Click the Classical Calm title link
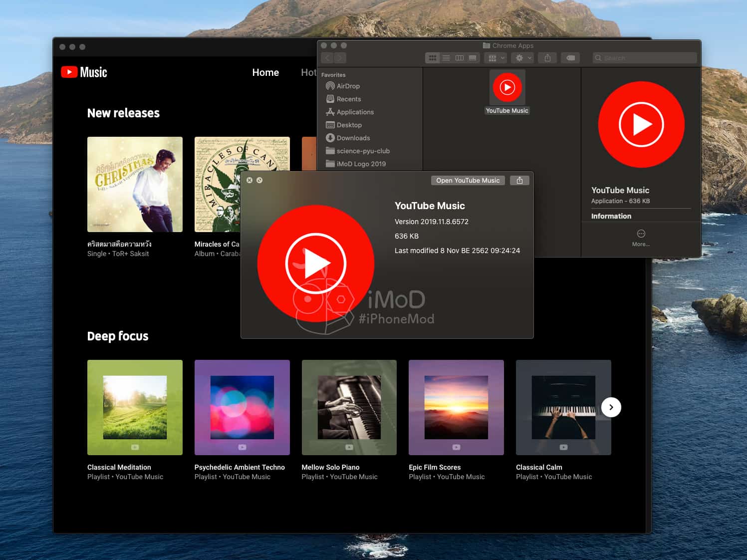747x560 pixels. click(539, 467)
